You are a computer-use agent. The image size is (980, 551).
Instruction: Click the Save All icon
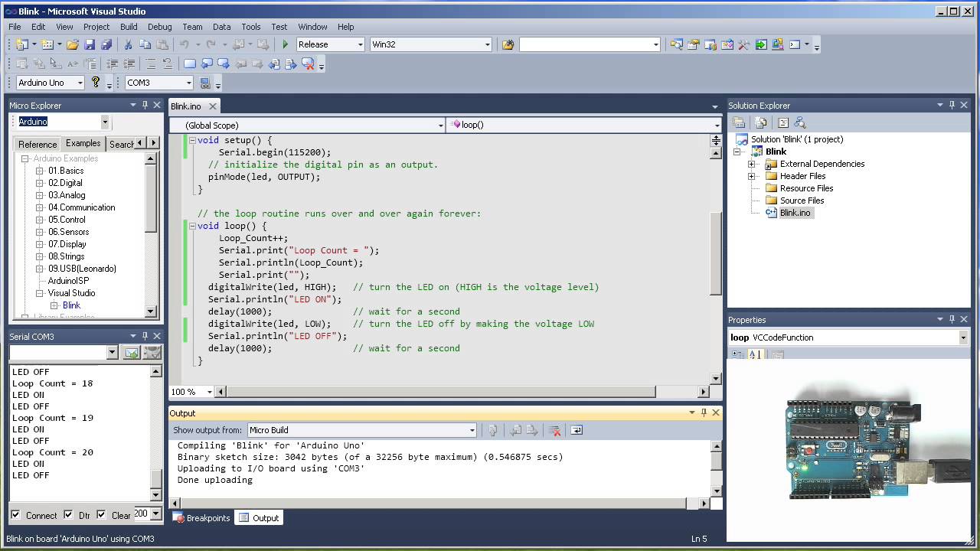pyautogui.click(x=106, y=44)
